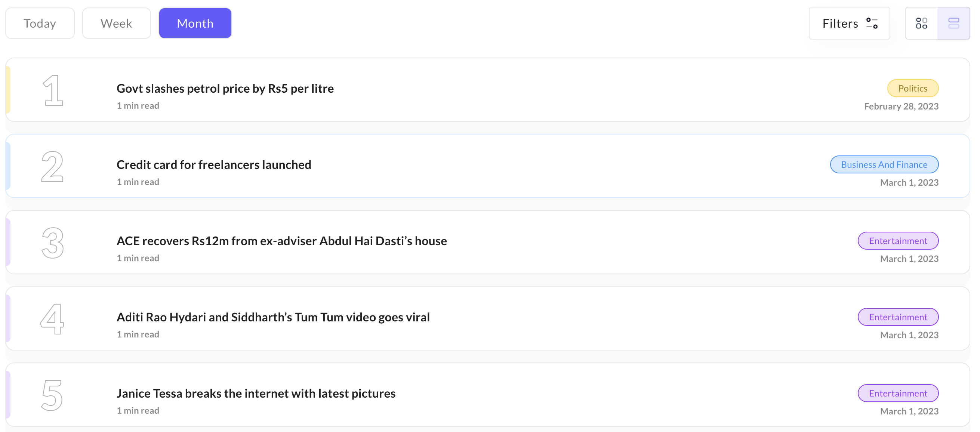Click the outlined rank number 3

pyautogui.click(x=52, y=243)
